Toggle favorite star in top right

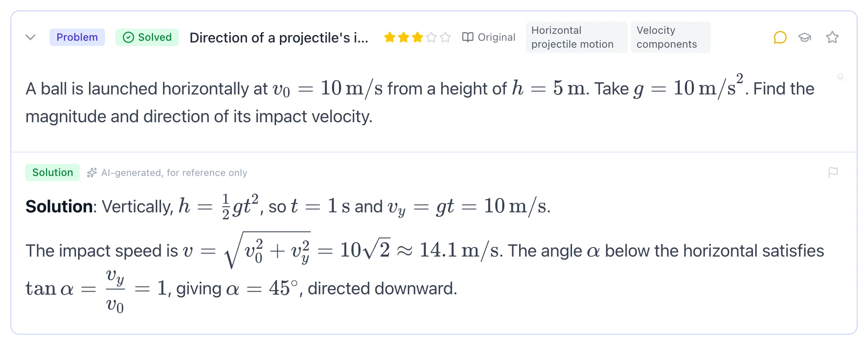click(832, 37)
